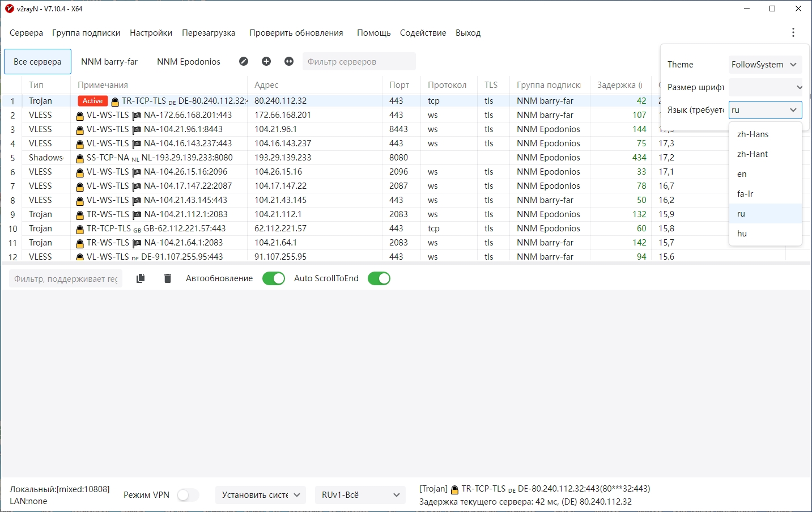Open the Theme FollowSystem dropdown
This screenshot has height=512, width=812.
click(765, 65)
